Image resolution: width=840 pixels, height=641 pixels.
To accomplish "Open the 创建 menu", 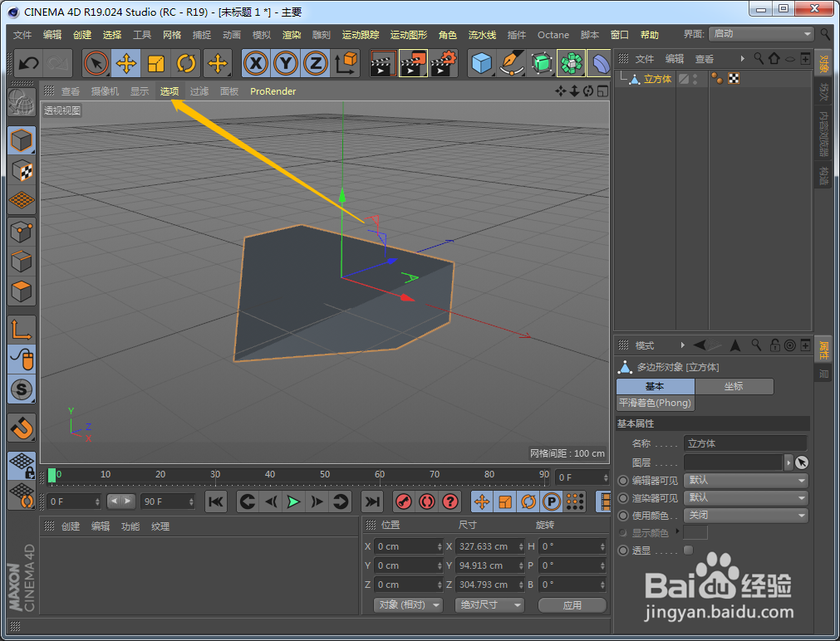I will click(x=82, y=35).
